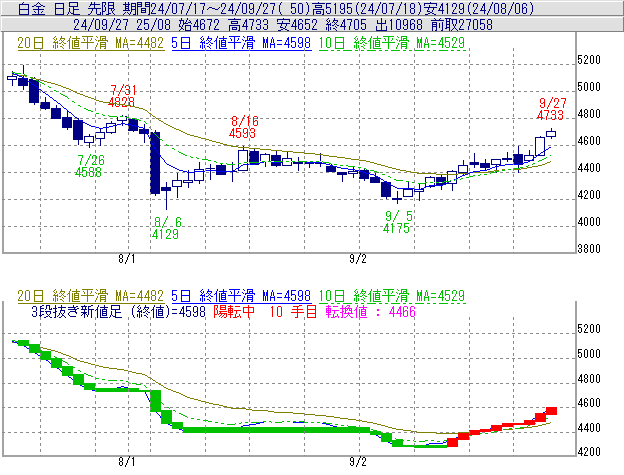Click the 20日 終値平滑 MA=4482 legend in upper chart
Screen dimensions: 624x475
[x=90, y=43]
